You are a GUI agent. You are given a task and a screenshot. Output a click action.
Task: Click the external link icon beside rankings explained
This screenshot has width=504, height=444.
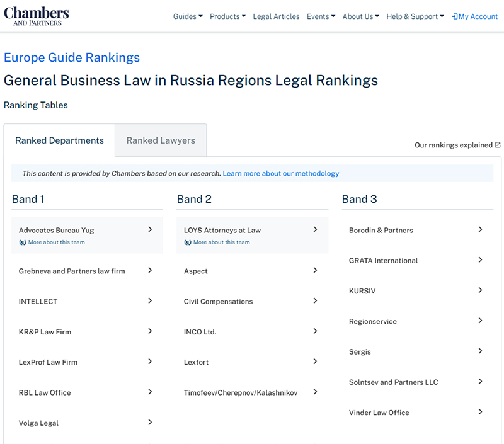(x=498, y=145)
